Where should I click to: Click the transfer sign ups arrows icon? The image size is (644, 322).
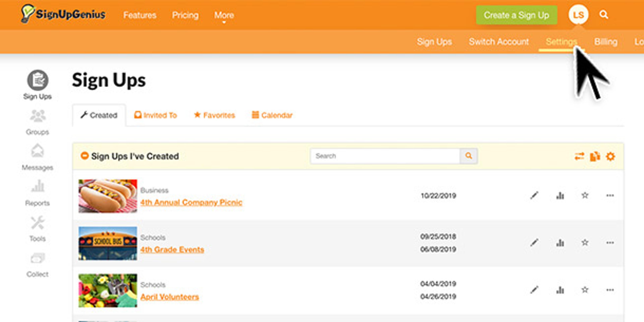coord(579,156)
